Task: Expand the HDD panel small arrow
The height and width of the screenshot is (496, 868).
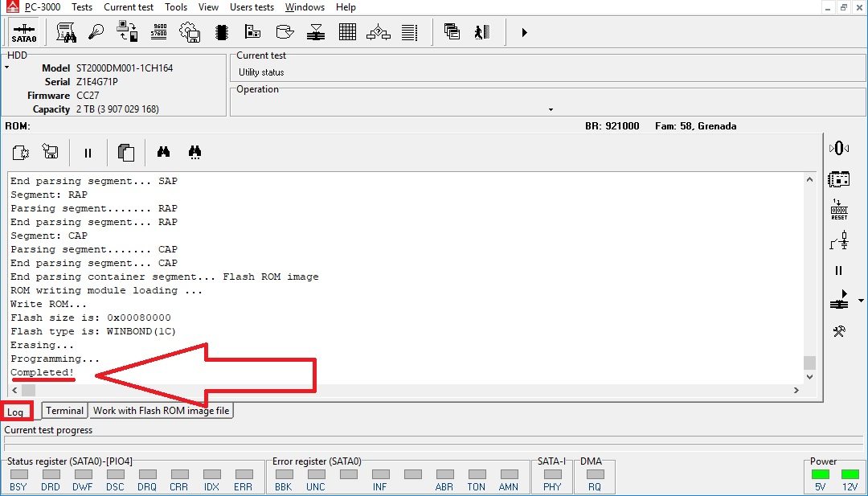Action: pos(7,68)
